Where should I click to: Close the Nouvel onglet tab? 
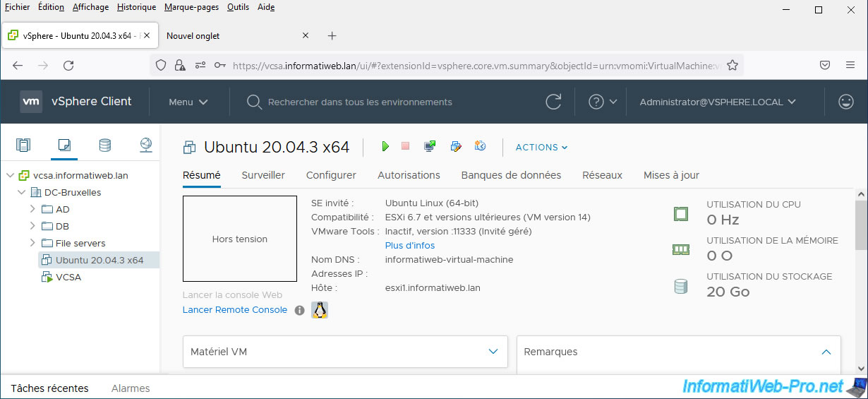(x=306, y=35)
